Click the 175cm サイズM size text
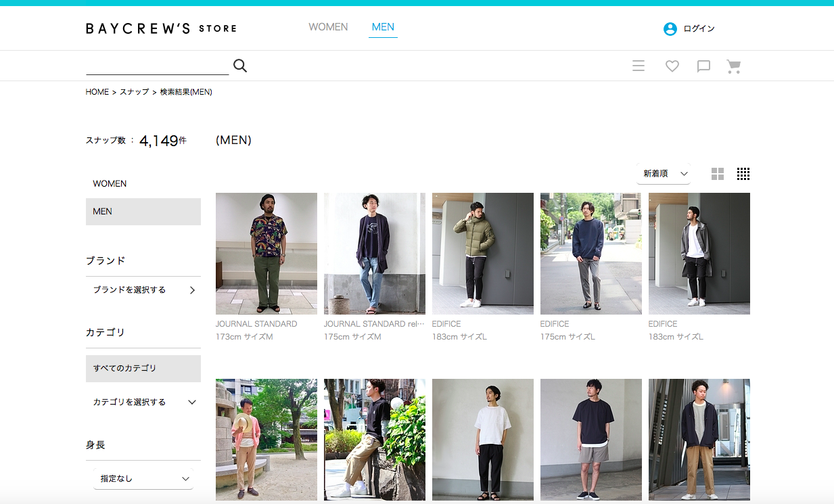Screen dimensions: 834x504 [x=352, y=337]
